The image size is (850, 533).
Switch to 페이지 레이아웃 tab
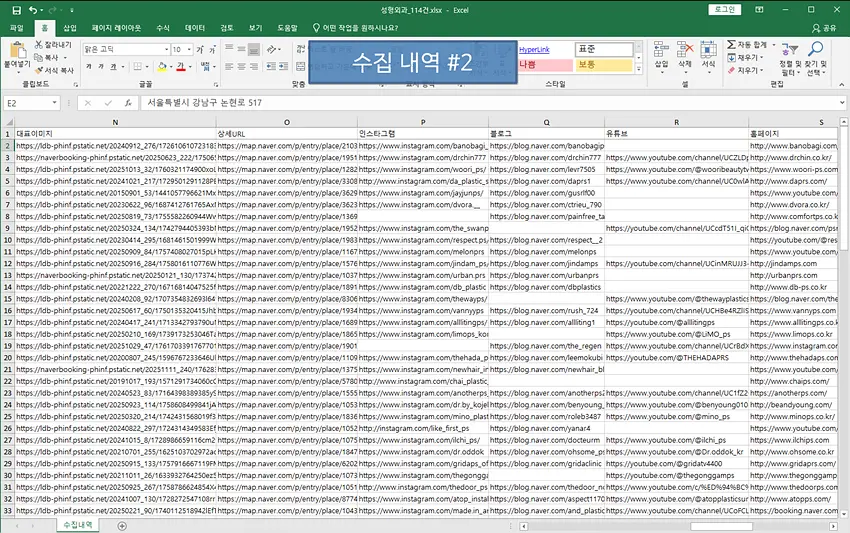tap(116, 28)
